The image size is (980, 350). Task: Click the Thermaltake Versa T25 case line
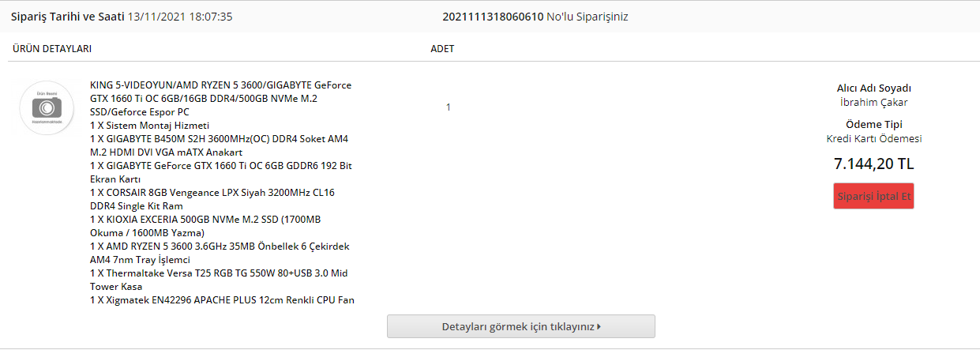point(218,280)
